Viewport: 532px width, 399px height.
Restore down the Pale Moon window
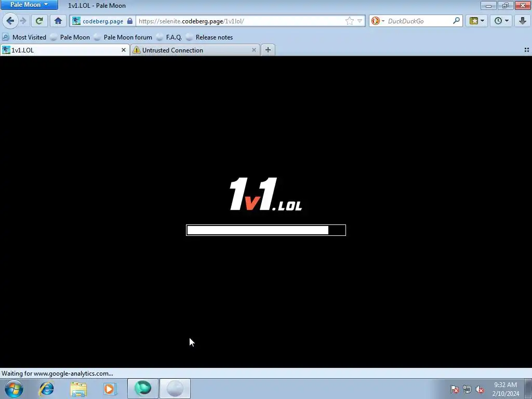pos(506,5)
